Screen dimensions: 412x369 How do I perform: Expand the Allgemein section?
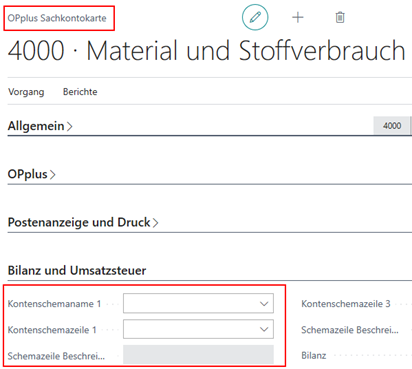(x=40, y=126)
